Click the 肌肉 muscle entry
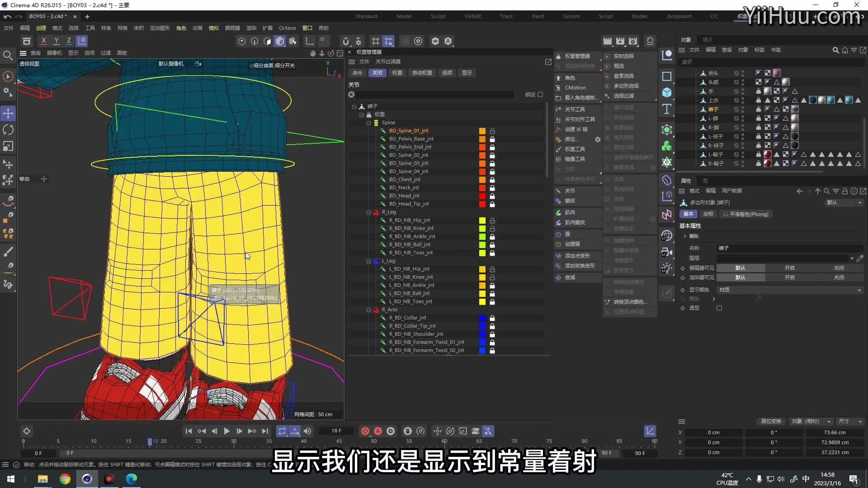Screen dimensions: 868x488 (570, 212)
